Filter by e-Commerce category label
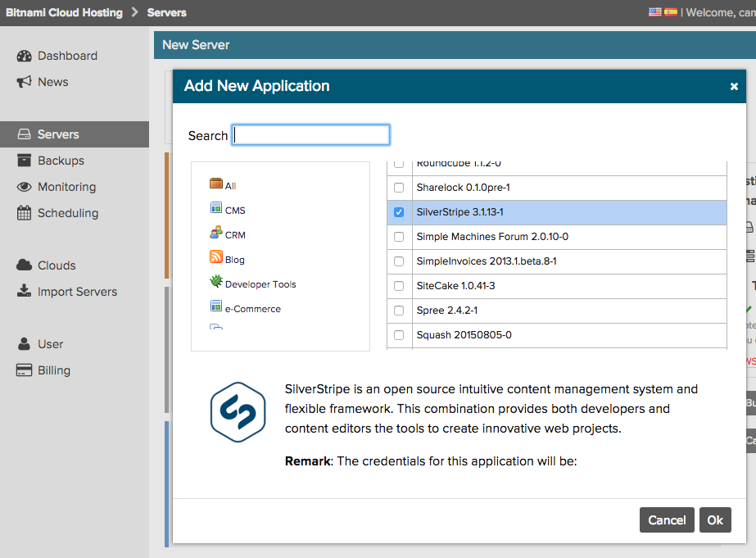Viewport: 756px width, 558px height. tap(252, 309)
